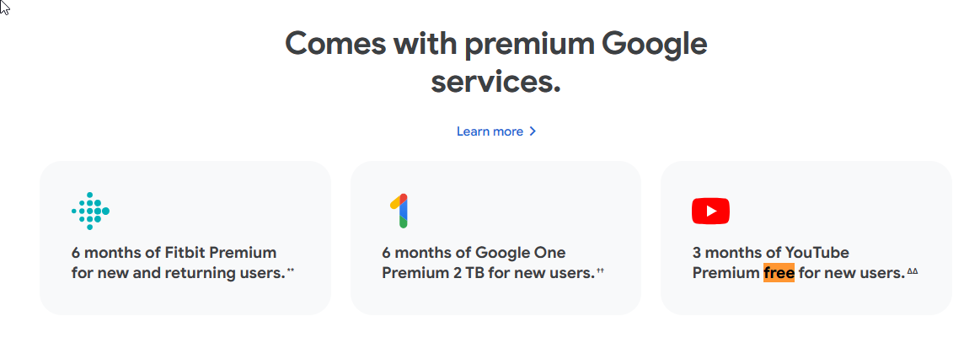Screen dimensions: 980x348
Task: Click blank area right of Fitbit icon in card
Action: coord(211,211)
